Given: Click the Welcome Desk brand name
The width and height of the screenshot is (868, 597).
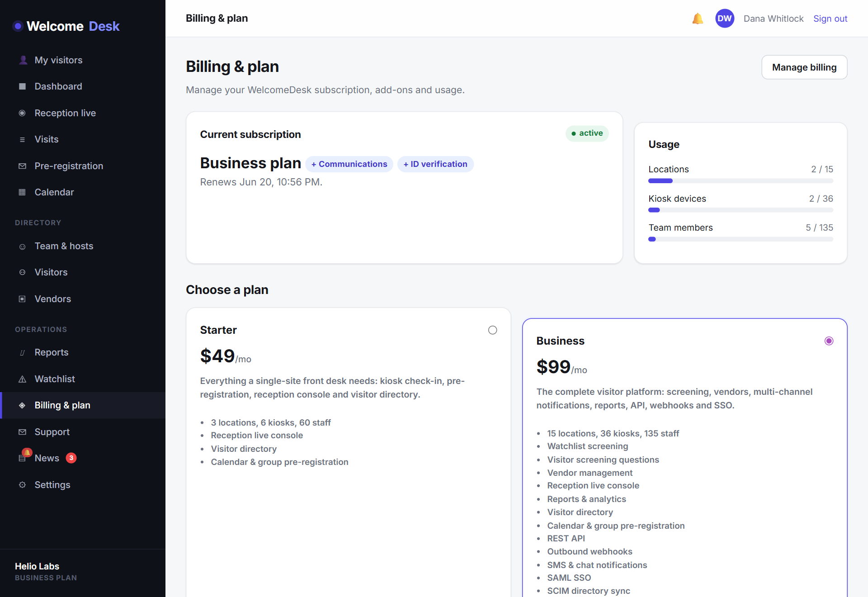Looking at the screenshot, I should (73, 26).
